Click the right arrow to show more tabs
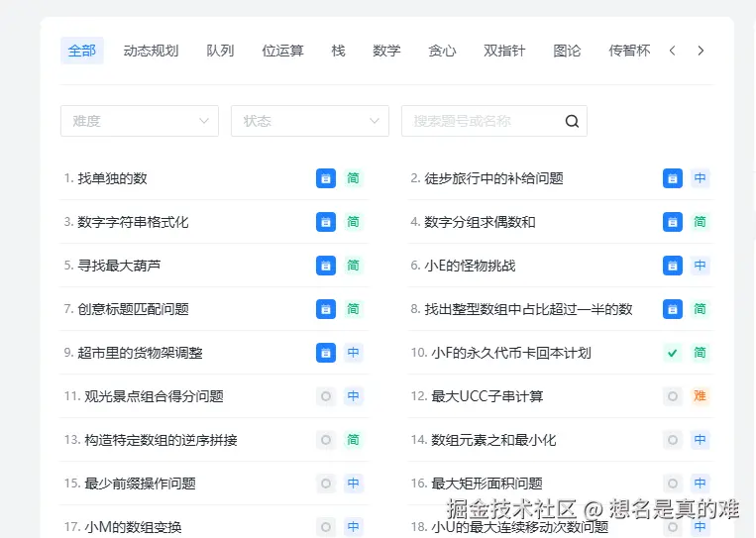This screenshot has width=756, height=538. click(x=702, y=51)
